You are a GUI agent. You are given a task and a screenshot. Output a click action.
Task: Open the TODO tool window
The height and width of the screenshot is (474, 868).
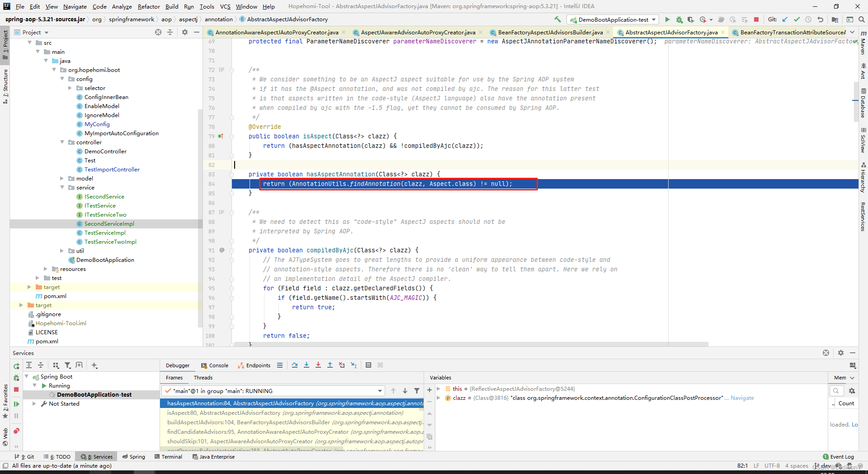pyautogui.click(x=57, y=457)
